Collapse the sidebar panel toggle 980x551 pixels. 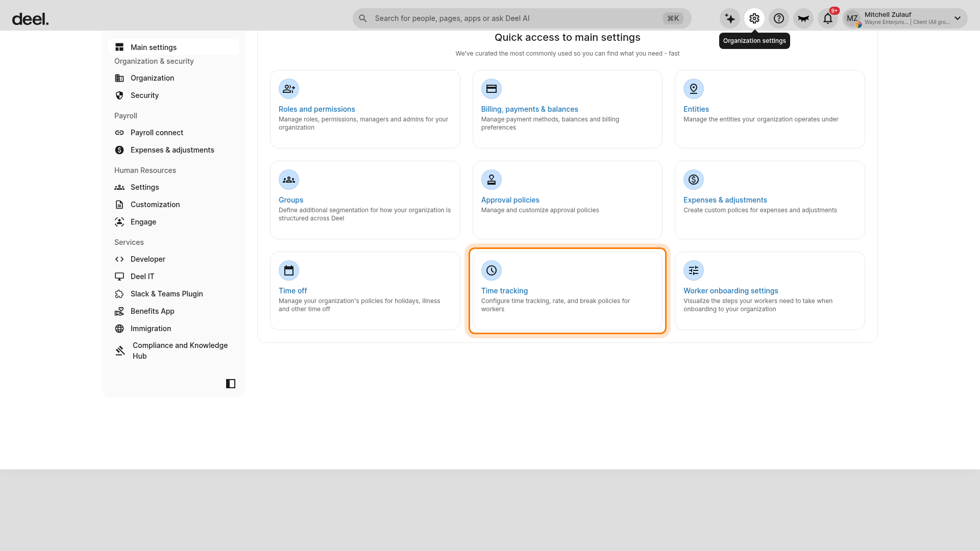pos(231,384)
